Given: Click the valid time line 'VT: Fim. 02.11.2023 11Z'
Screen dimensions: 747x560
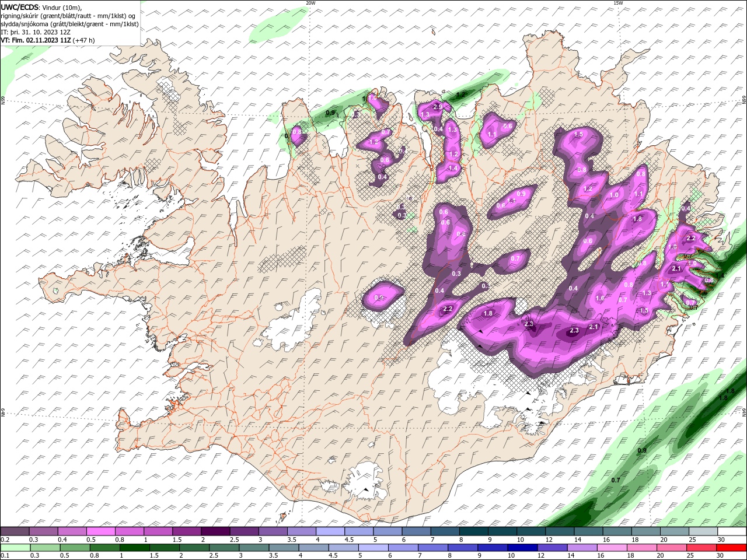Looking at the screenshot, I should point(36,40).
